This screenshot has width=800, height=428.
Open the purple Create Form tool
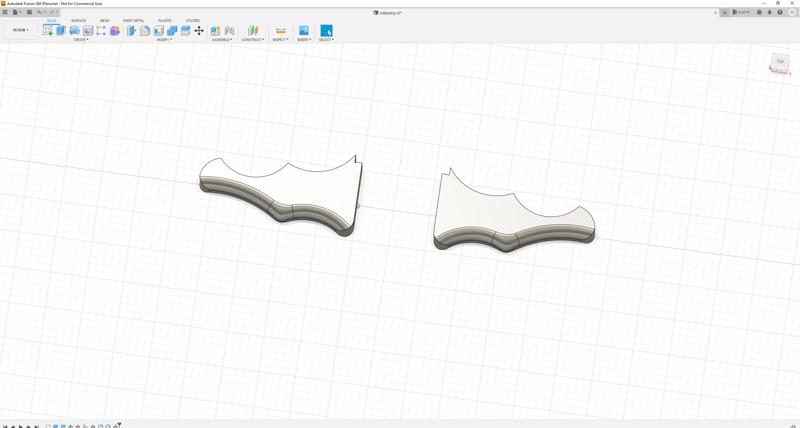pos(115,31)
